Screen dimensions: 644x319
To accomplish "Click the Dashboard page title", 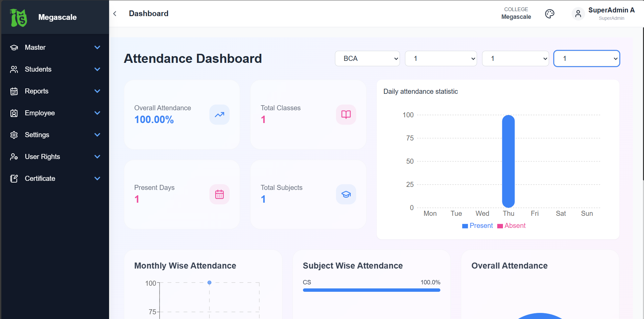I will pyautogui.click(x=148, y=13).
